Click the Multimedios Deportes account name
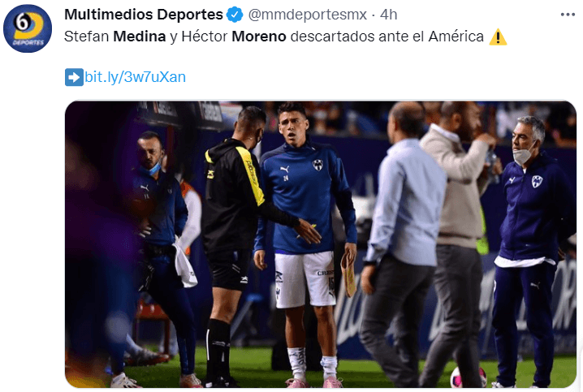583x392 pixels. (x=143, y=15)
